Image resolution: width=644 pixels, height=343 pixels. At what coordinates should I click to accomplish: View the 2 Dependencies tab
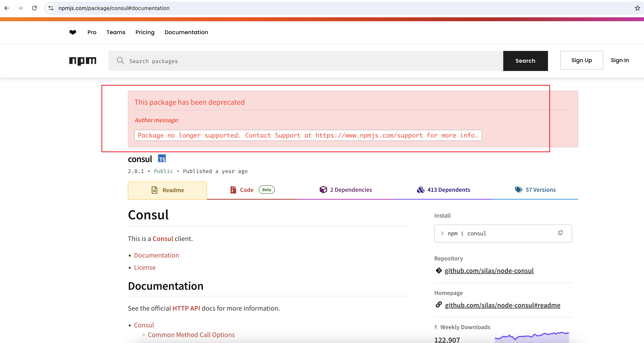pos(346,190)
